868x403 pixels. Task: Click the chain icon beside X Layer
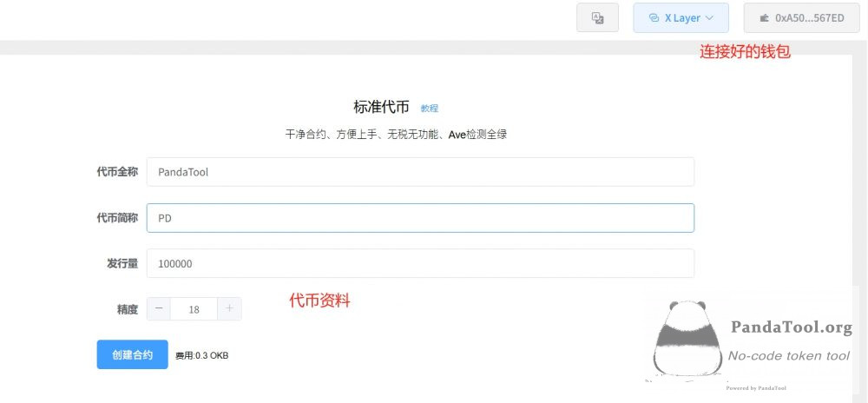pos(654,17)
